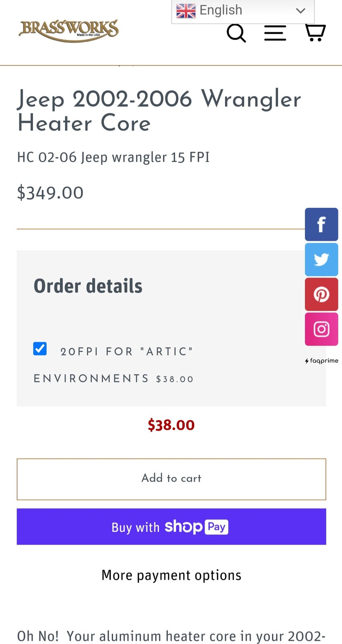Click the Jeep Wrangler Heater Core title
The height and width of the screenshot is (644, 342).
(x=159, y=111)
